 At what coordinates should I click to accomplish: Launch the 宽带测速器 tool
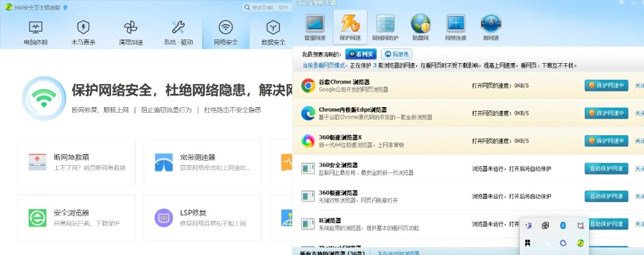(x=202, y=163)
